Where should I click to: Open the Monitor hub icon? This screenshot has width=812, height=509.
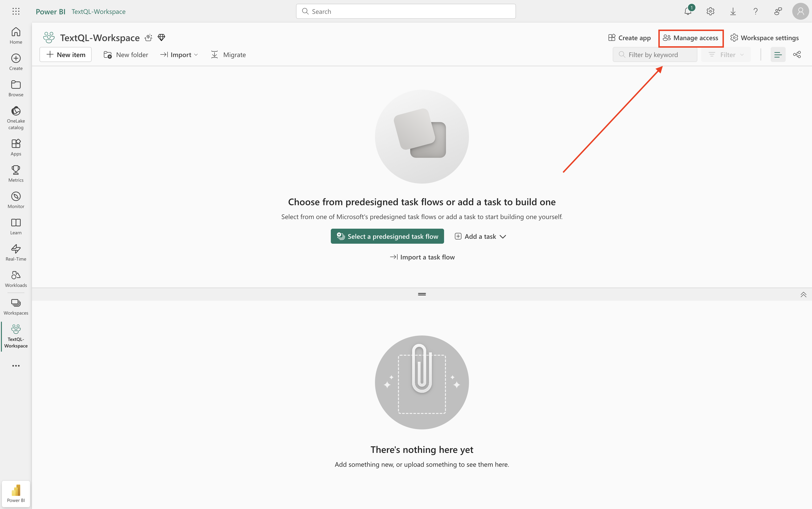[16, 200]
